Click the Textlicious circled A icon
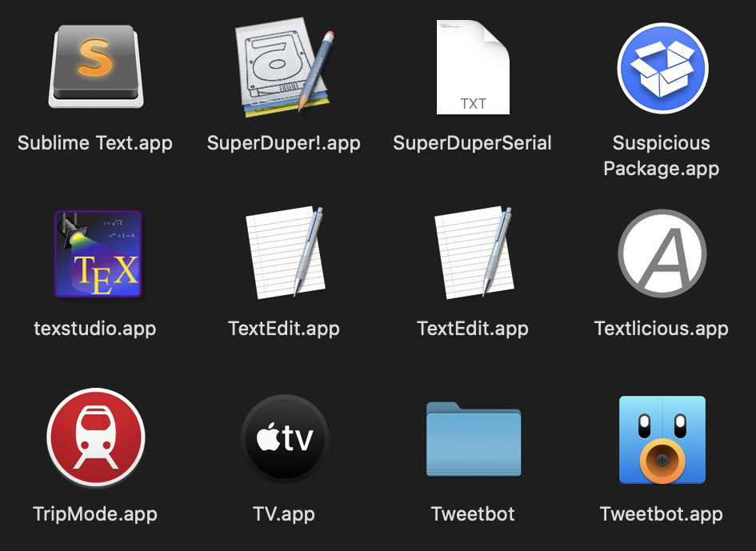 pos(662,254)
